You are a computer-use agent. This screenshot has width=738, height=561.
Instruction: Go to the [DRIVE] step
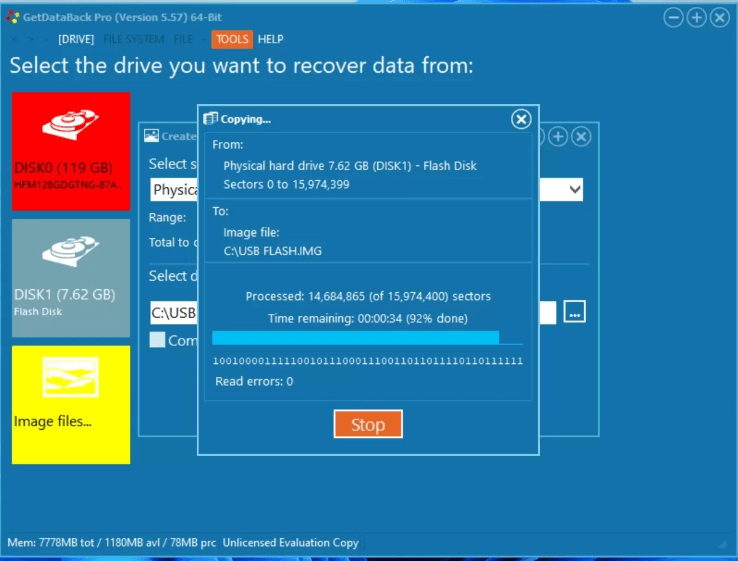[x=76, y=39]
